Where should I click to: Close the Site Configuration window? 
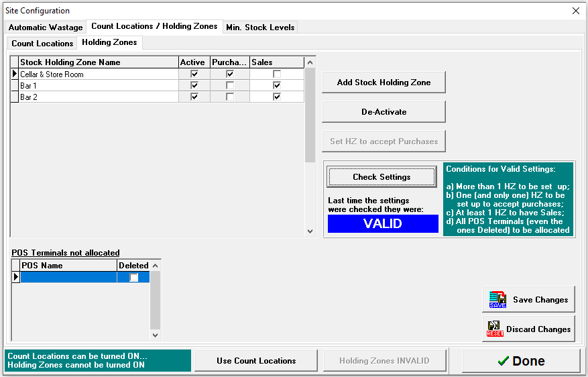pos(575,11)
